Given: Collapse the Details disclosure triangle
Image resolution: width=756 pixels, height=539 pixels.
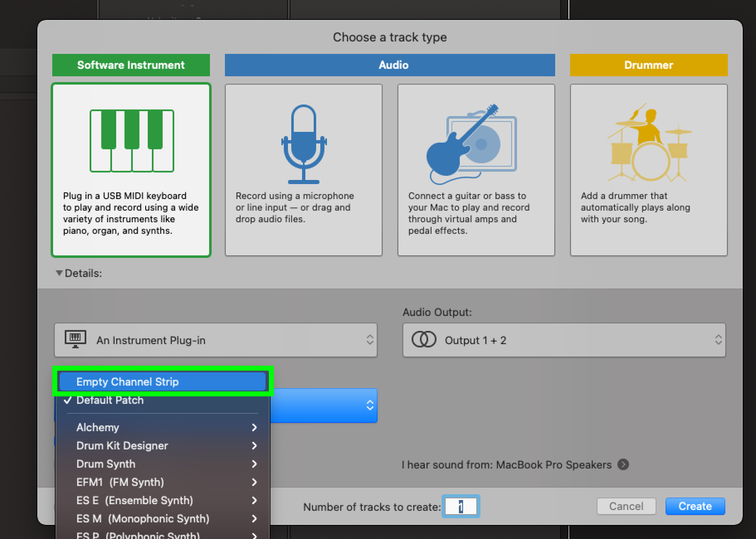Looking at the screenshot, I should (x=59, y=273).
